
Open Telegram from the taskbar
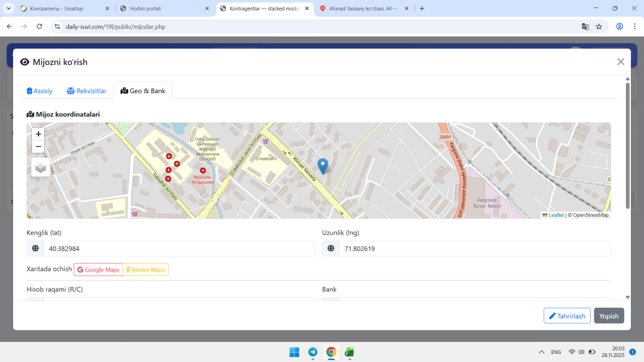312,352
